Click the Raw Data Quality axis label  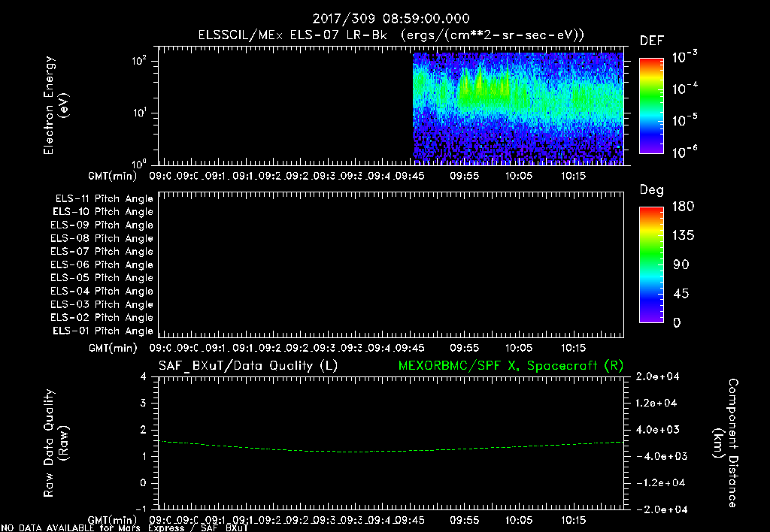[56, 443]
